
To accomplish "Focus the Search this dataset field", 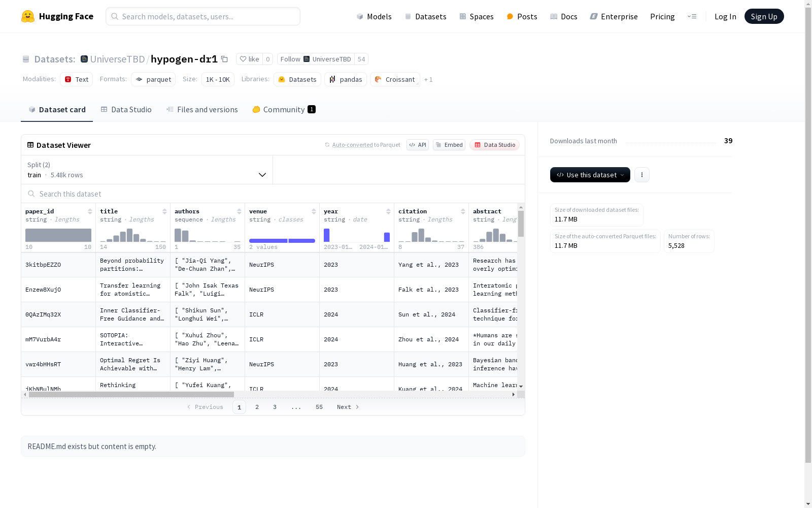I will point(273,194).
